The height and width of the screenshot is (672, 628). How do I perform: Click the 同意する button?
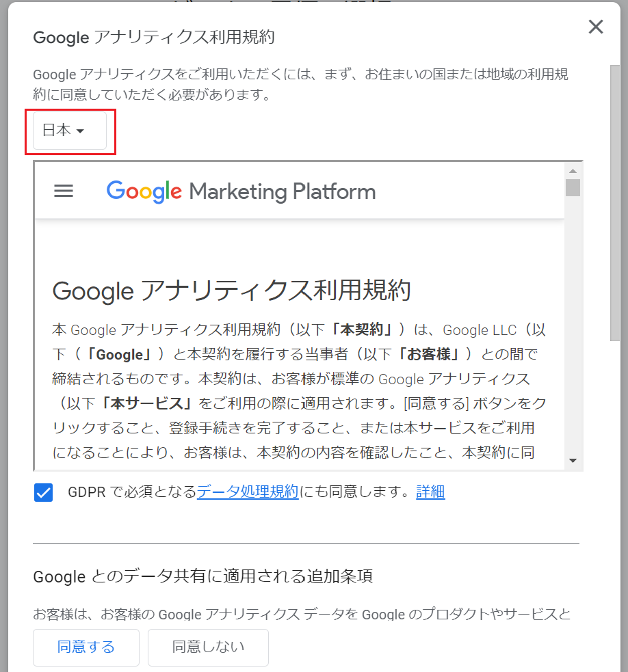(x=86, y=647)
